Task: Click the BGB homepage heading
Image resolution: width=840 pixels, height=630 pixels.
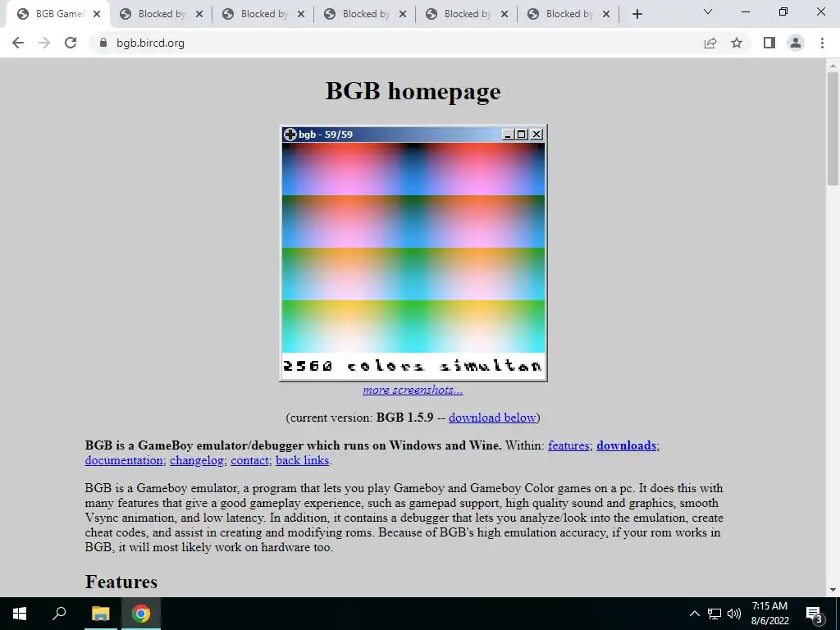Action: pyautogui.click(x=413, y=90)
